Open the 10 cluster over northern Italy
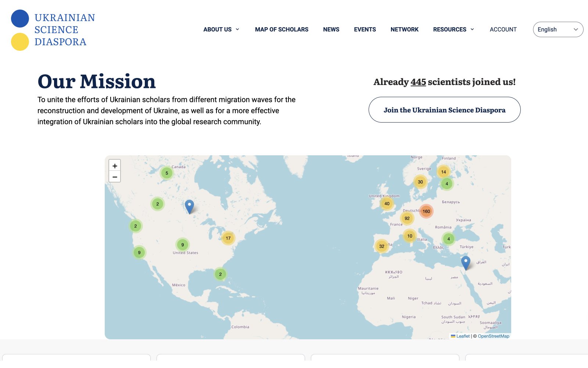This screenshot has width=588, height=368. point(410,236)
